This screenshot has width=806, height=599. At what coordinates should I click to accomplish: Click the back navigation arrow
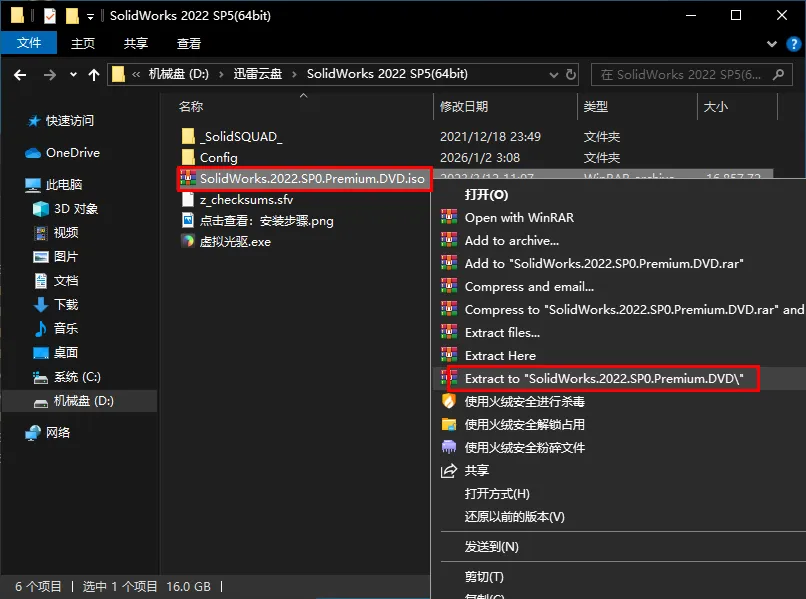20,75
